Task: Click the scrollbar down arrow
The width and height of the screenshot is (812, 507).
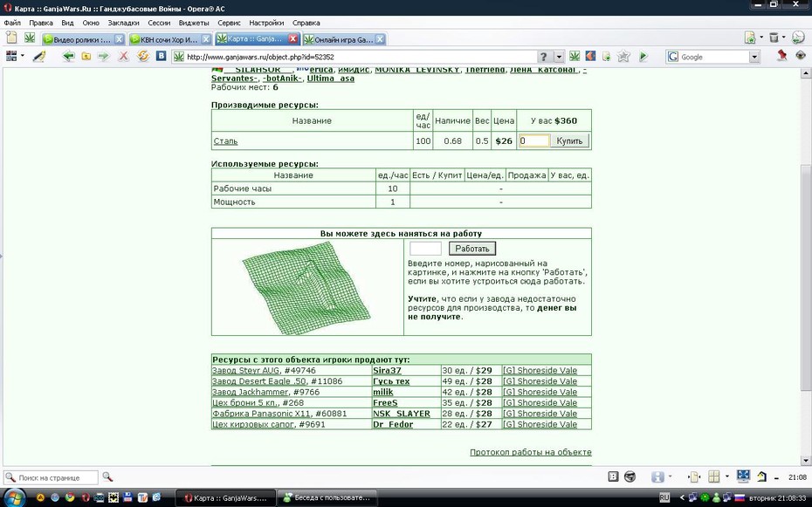Action: pyautogui.click(x=805, y=460)
